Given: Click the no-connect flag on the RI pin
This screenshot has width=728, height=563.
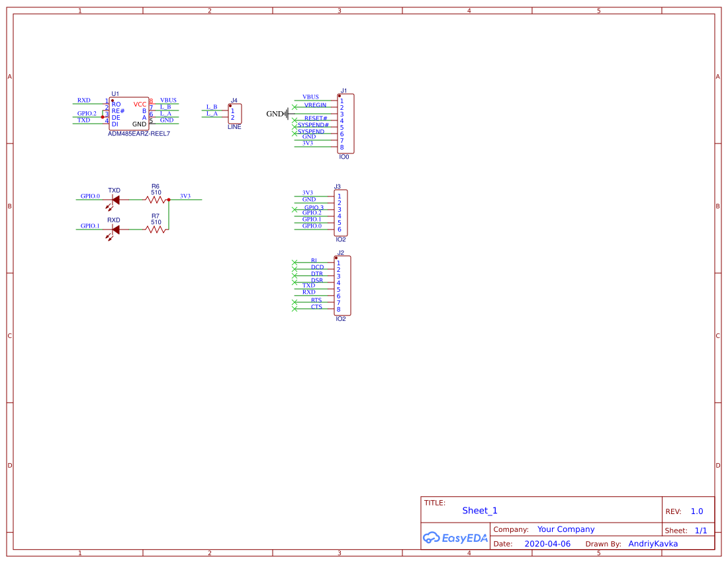Looking at the screenshot, I should tap(296, 262).
